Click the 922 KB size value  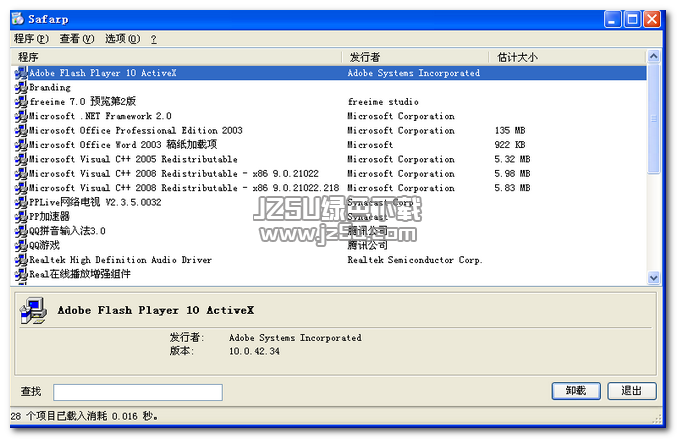[510, 145]
